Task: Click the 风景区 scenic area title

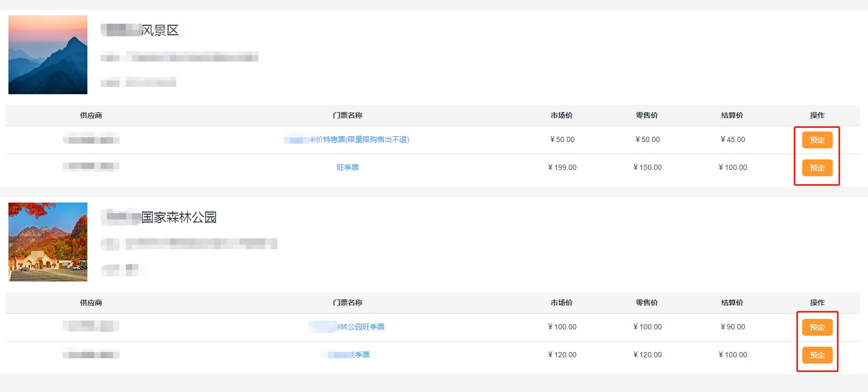Action: [x=140, y=30]
